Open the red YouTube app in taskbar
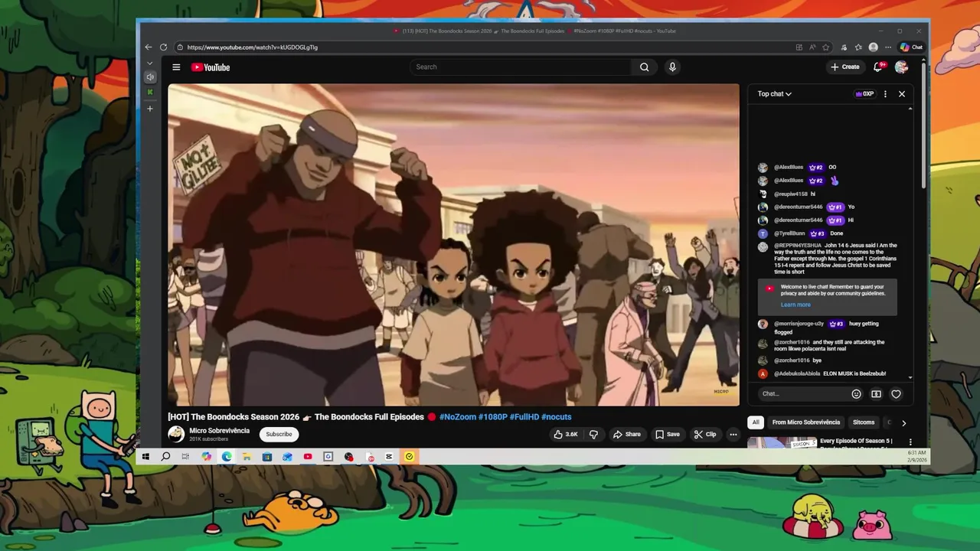 (308, 457)
